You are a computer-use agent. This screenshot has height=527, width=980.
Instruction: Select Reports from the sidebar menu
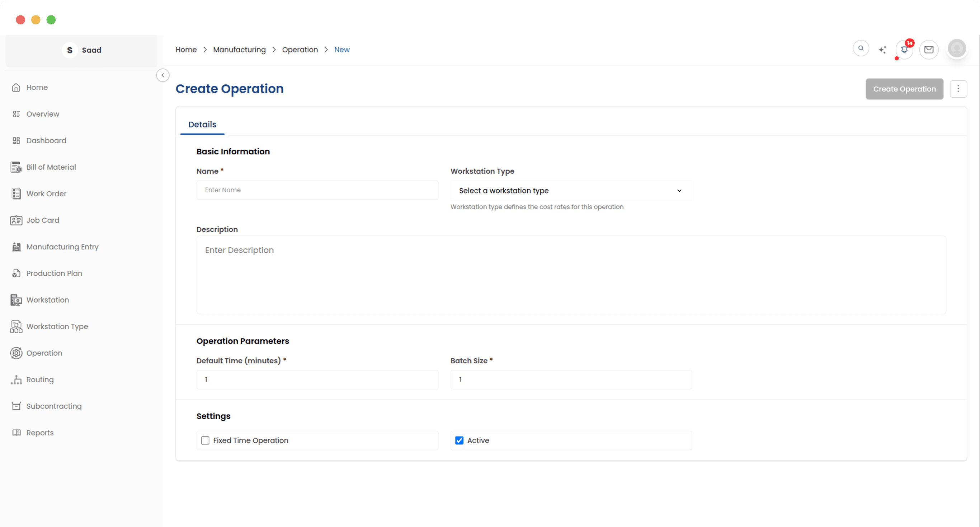pos(40,432)
